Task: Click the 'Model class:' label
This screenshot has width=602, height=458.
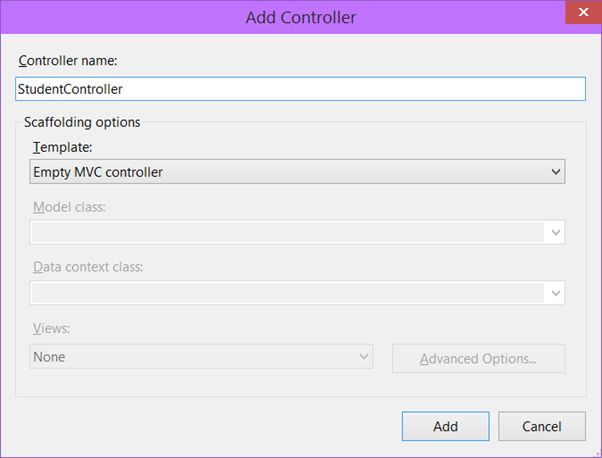Action: tap(69, 207)
